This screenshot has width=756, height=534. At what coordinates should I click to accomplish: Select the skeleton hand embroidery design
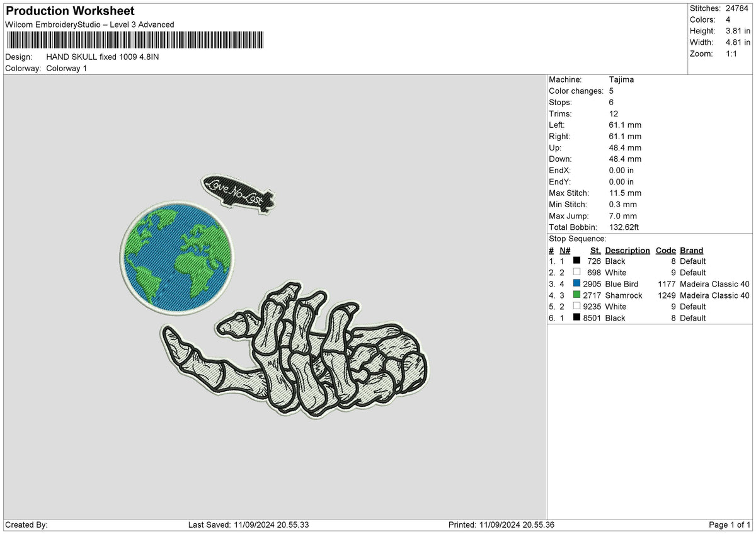coord(290,359)
